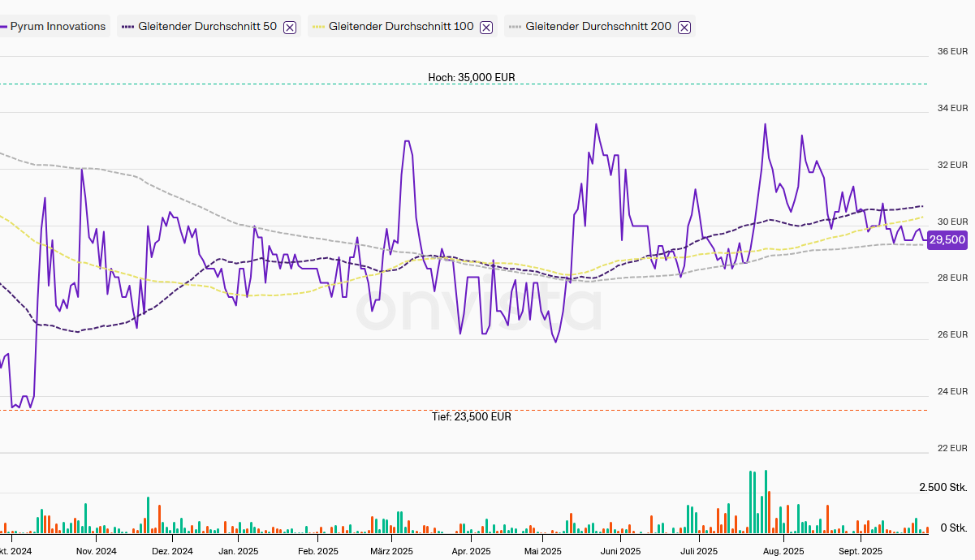Click the Hoch: 35,000 EUR label
Screen dimensions: 975x560
click(x=472, y=77)
